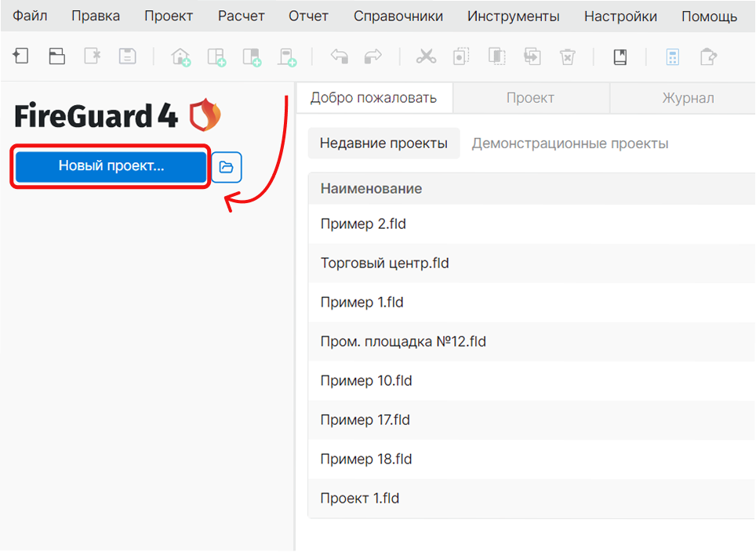Click the redo arrow icon
Image resolution: width=756 pixels, height=552 pixels.
[x=373, y=56]
